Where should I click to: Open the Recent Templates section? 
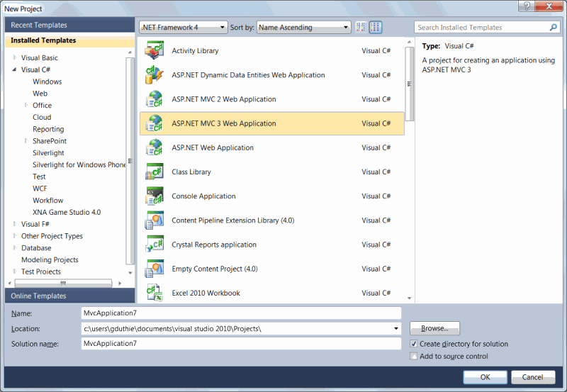[69, 25]
